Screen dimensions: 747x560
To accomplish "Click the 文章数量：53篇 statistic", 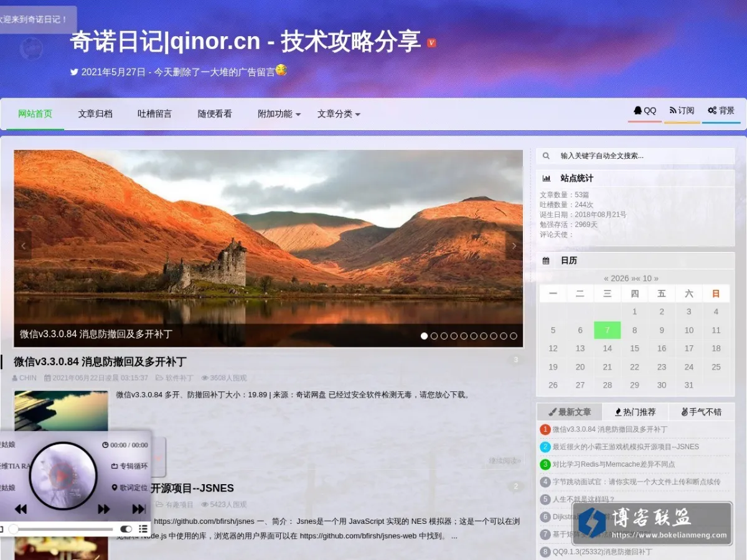I will [x=565, y=195].
